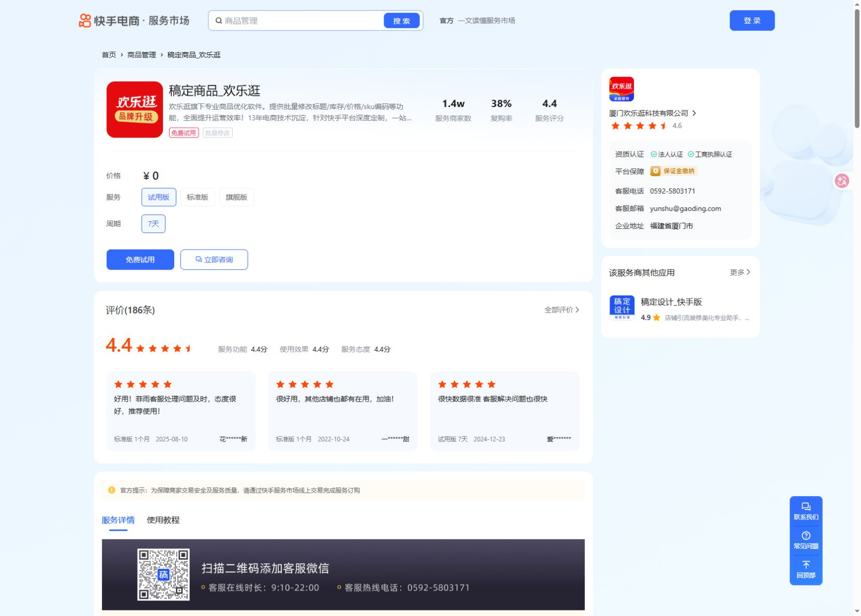Click the 福建省厦门市 address text
The height and width of the screenshot is (616, 861).
(x=671, y=226)
